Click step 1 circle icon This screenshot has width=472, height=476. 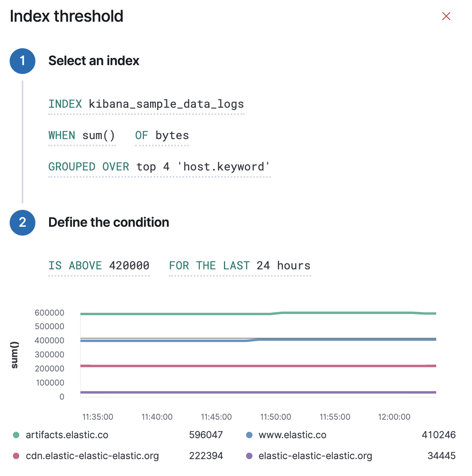coord(23,61)
